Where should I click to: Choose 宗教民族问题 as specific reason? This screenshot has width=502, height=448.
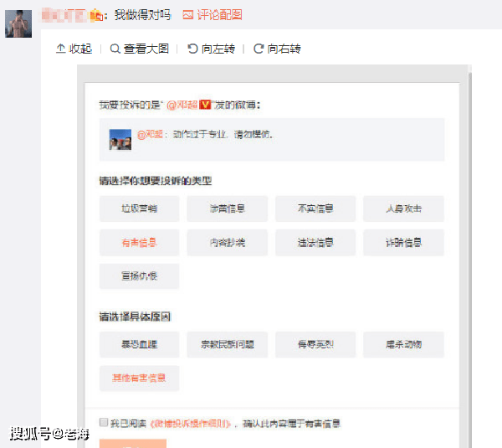(x=228, y=344)
